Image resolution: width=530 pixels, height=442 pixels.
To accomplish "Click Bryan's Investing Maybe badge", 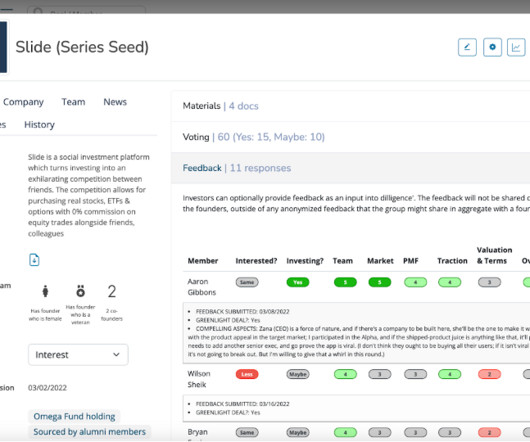I will [298, 432].
